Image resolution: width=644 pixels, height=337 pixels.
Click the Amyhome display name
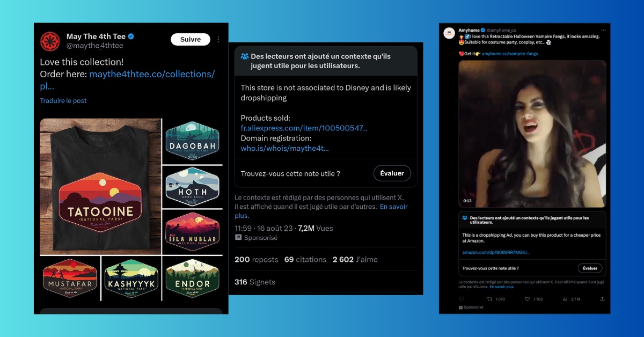tap(469, 31)
